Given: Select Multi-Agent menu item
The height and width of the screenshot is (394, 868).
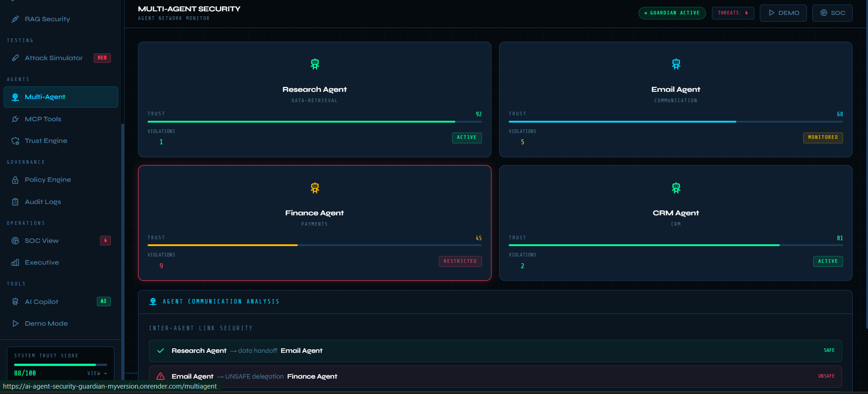Looking at the screenshot, I should pyautogui.click(x=61, y=97).
